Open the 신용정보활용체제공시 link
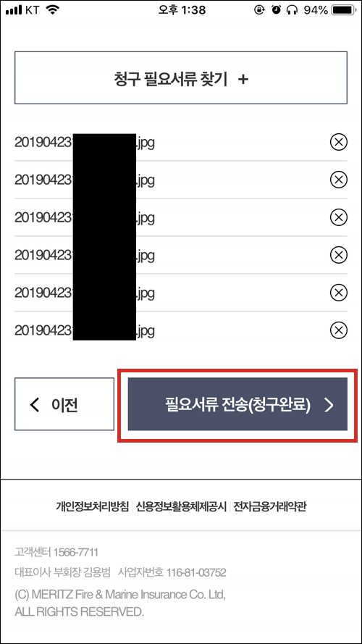 coord(182,506)
